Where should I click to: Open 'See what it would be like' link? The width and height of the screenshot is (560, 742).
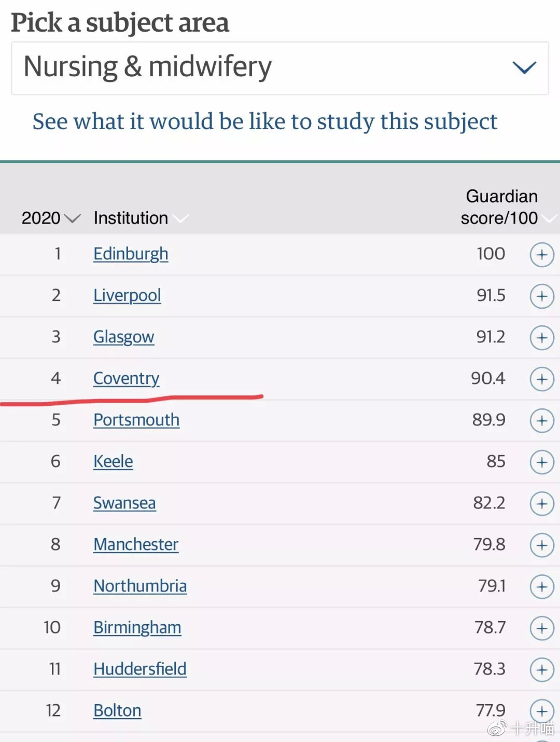(265, 121)
